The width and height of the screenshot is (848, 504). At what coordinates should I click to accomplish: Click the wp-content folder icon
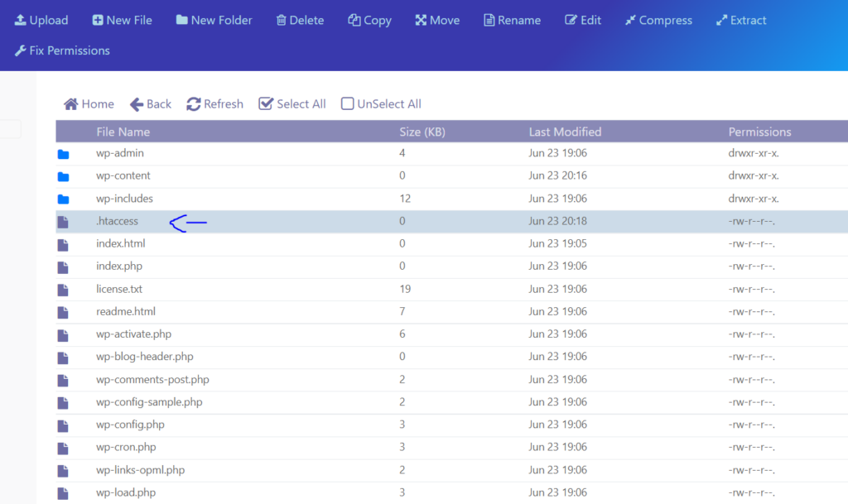point(63,176)
